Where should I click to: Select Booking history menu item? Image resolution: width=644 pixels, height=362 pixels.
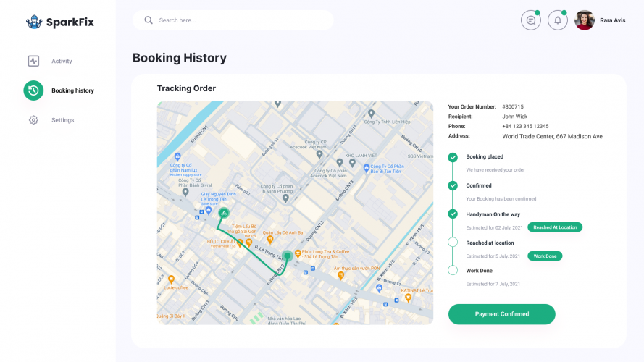72,90
